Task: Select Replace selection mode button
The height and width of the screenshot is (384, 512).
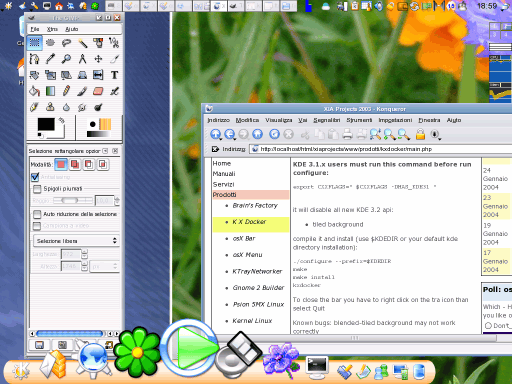Action: (61, 164)
